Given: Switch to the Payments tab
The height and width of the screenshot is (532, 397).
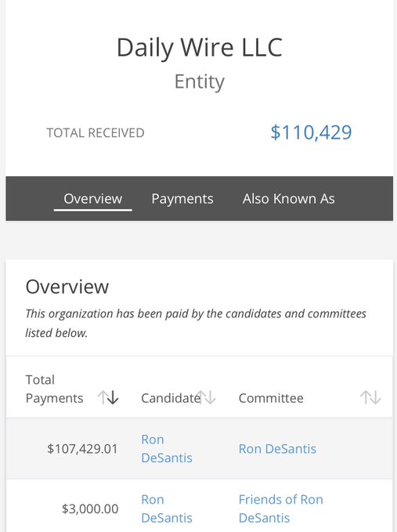Looking at the screenshot, I should click(x=182, y=198).
